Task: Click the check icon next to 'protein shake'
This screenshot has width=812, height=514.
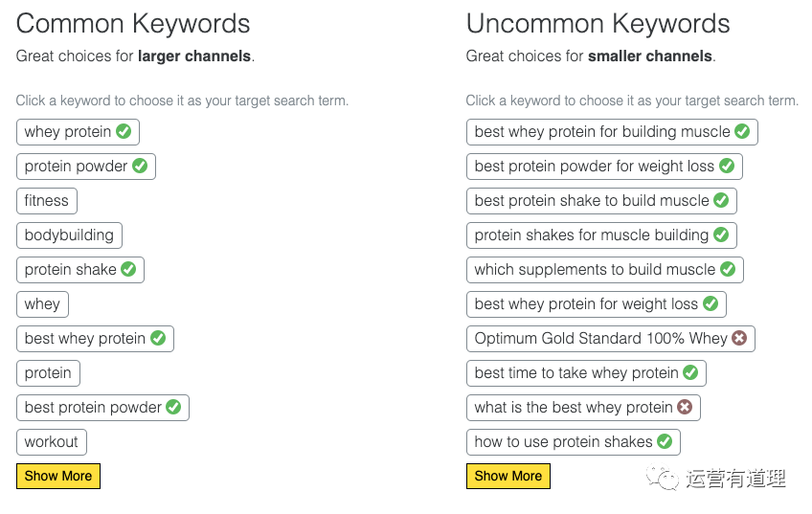Action: (128, 269)
